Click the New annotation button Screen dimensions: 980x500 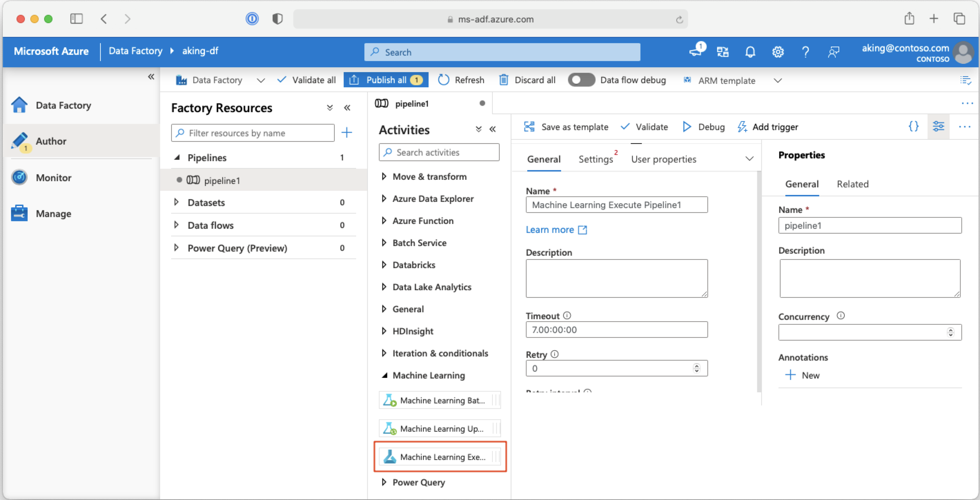click(x=799, y=374)
